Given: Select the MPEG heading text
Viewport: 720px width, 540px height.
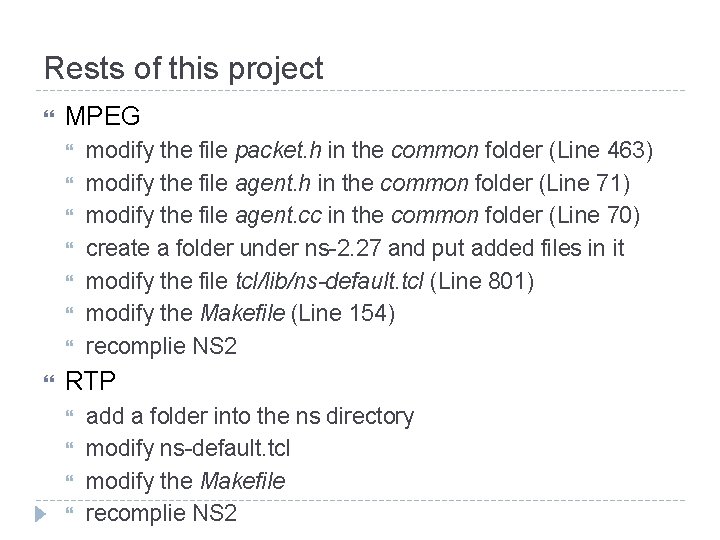Looking at the screenshot, I should [x=102, y=117].
